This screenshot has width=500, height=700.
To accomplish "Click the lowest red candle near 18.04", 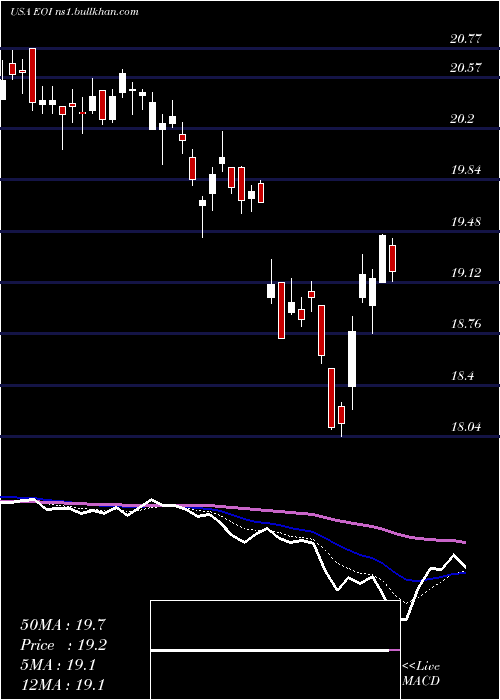I will click(342, 415).
